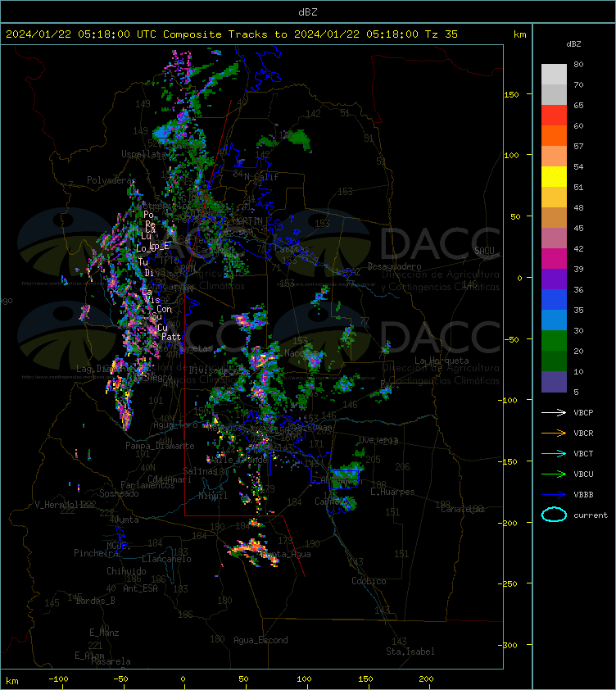This screenshot has height=690, width=616.
Task: Click the Llancanelo map label
Action: pyautogui.click(x=166, y=559)
